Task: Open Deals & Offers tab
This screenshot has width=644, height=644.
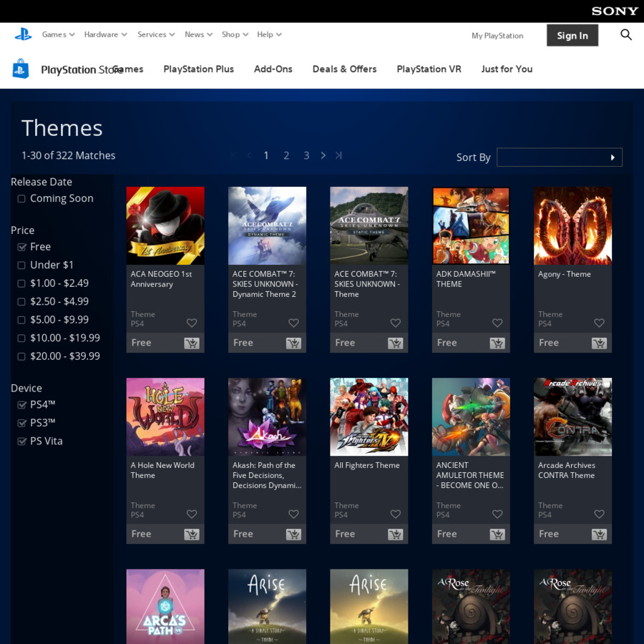Action: (345, 69)
